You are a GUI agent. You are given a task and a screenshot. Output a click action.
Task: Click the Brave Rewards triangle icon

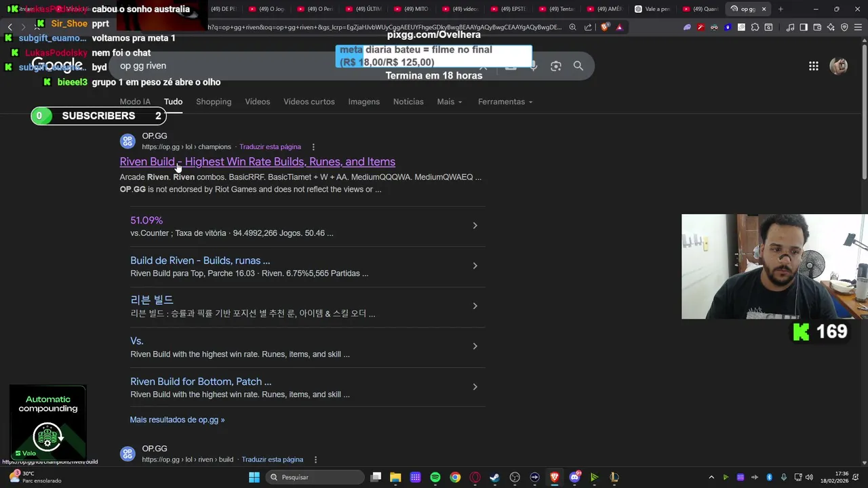coord(618,27)
